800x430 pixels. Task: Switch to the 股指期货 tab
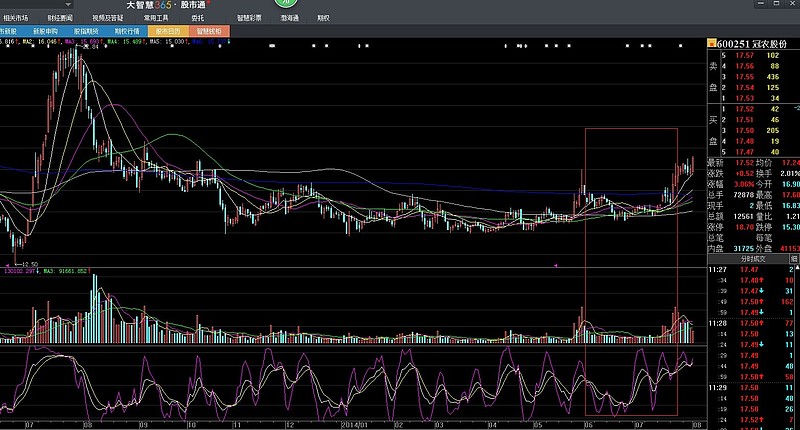87,31
